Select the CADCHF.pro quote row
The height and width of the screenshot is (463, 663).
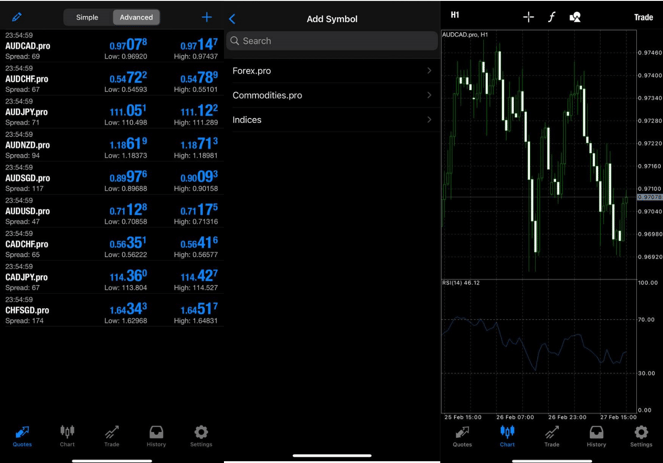coord(112,244)
